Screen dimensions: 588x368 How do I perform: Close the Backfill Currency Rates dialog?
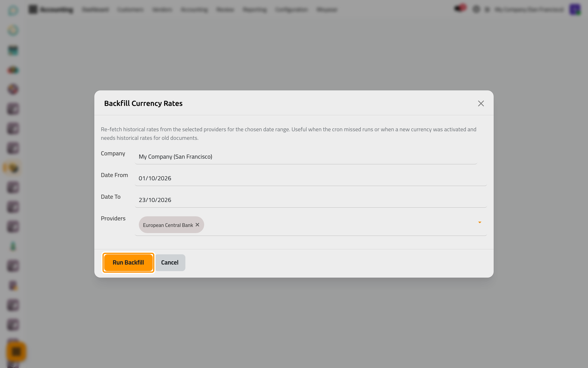(481, 104)
